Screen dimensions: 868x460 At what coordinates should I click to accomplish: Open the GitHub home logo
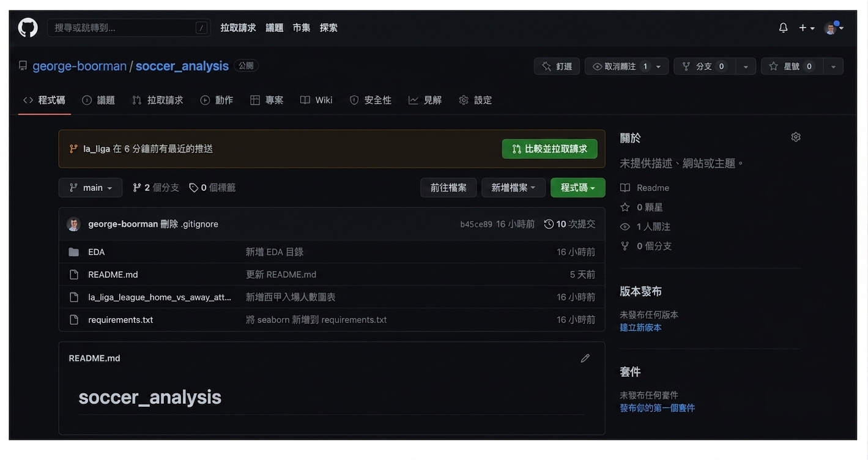(x=28, y=28)
